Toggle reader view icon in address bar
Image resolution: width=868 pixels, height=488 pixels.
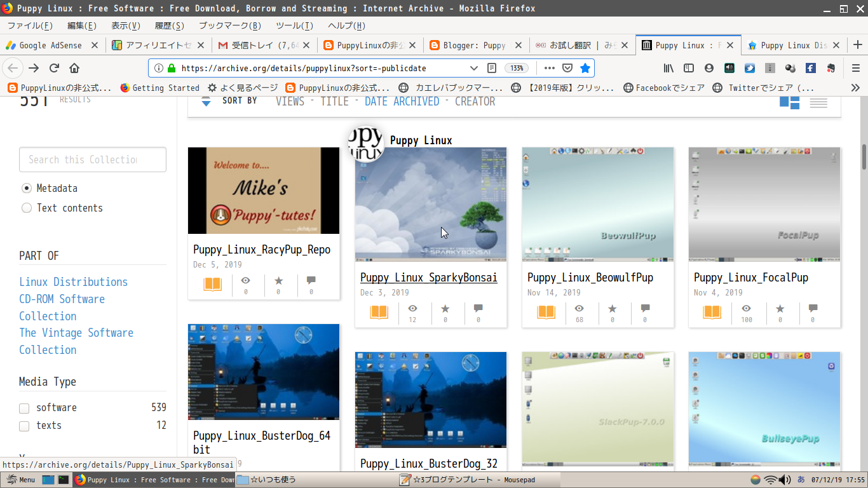pyautogui.click(x=491, y=68)
